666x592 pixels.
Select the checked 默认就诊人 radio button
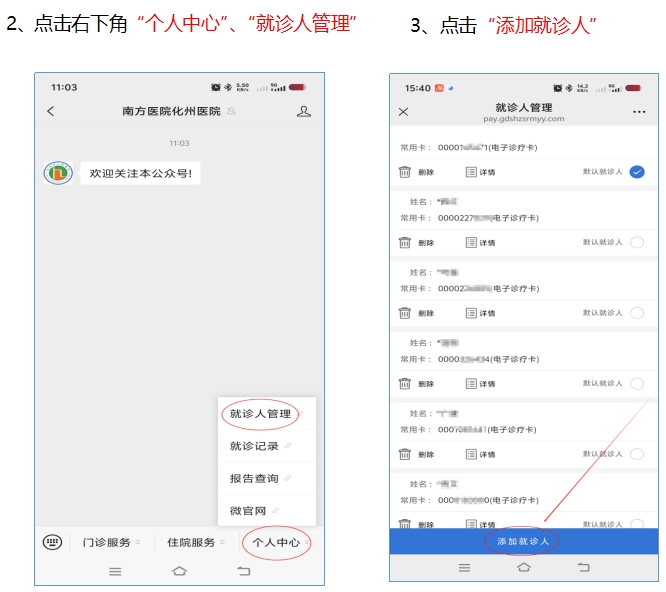[x=637, y=172]
